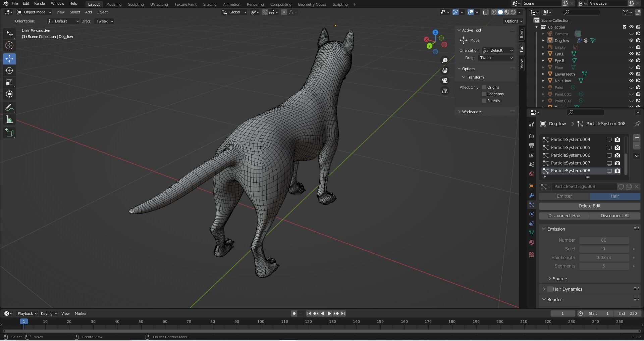Open the Options dropdown in viewport header

click(514, 21)
